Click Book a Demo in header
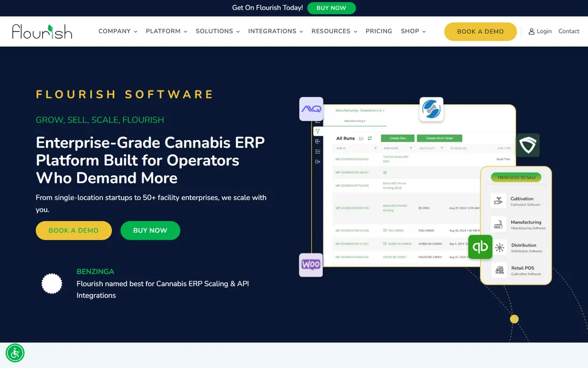The image size is (588, 368). tap(481, 32)
